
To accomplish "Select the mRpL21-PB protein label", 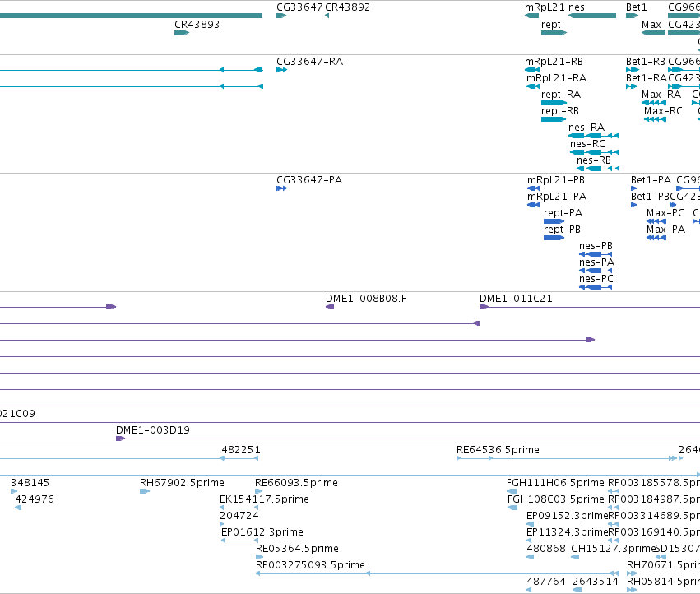I will click(x=555, y=180).
